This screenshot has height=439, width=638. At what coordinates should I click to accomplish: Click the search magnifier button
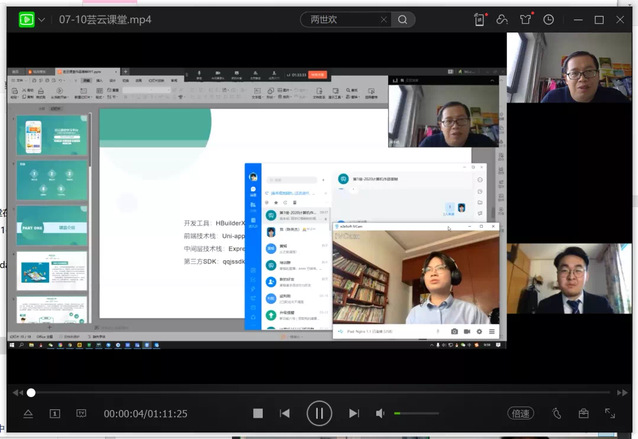click(x=402, y=19)
